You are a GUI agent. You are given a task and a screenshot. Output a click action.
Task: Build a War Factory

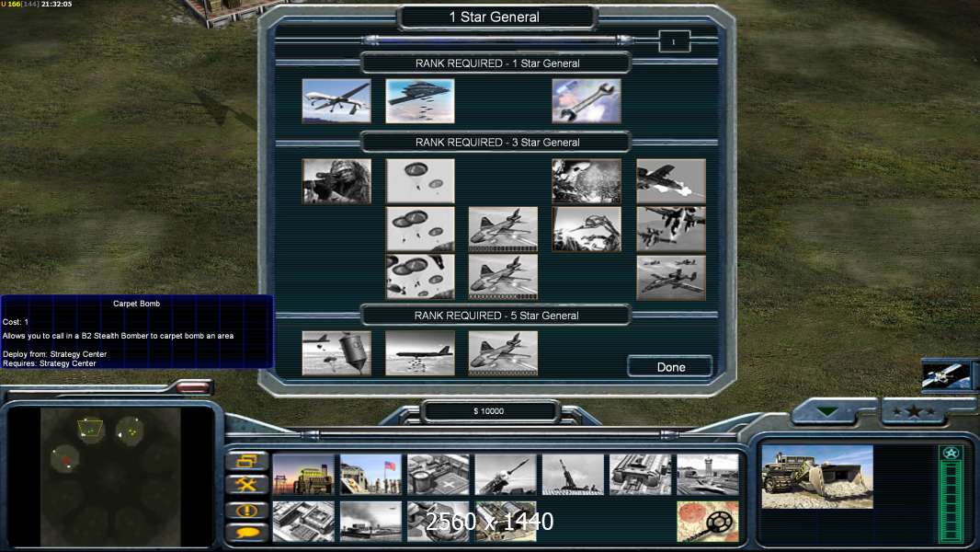641,475
